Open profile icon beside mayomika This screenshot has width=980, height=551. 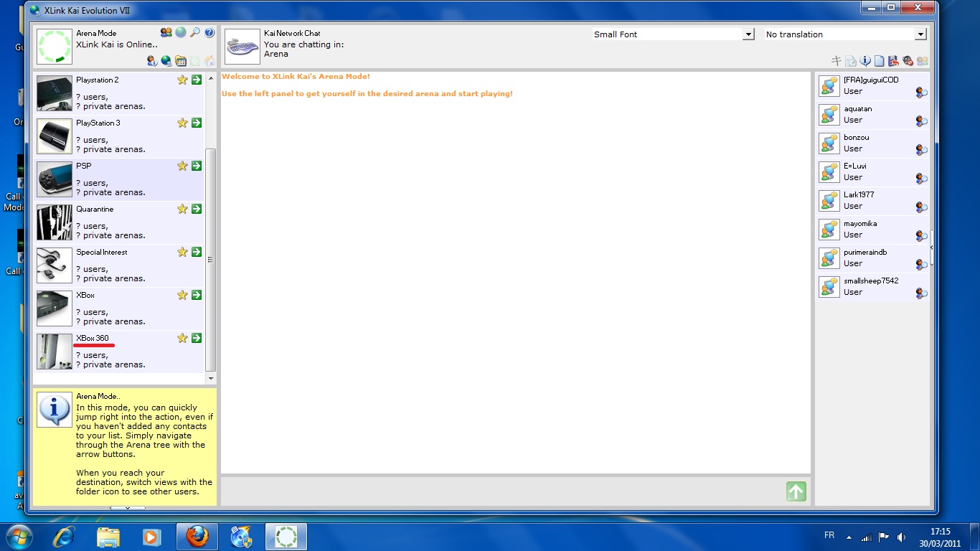[x=921, y=236]
